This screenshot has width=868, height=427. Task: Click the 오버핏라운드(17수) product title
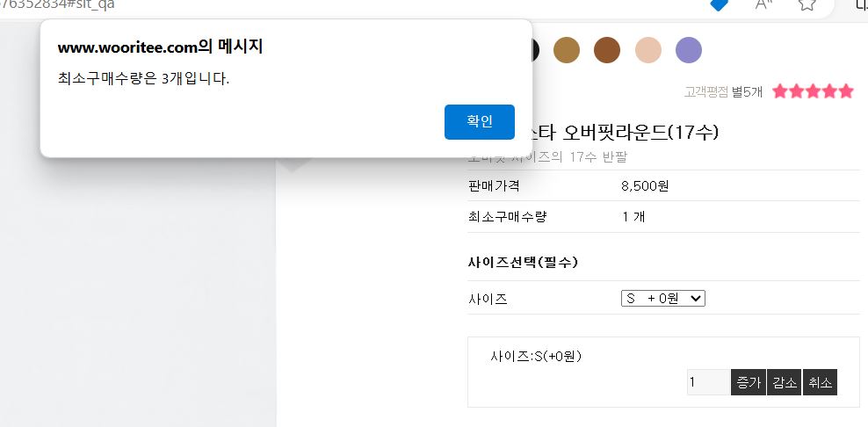pyautogui.click(x=640, y=133)
